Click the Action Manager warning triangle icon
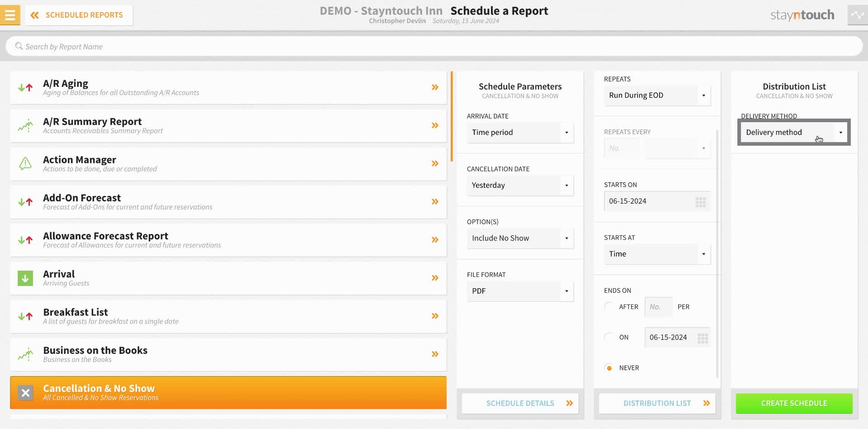 [25, 163]
